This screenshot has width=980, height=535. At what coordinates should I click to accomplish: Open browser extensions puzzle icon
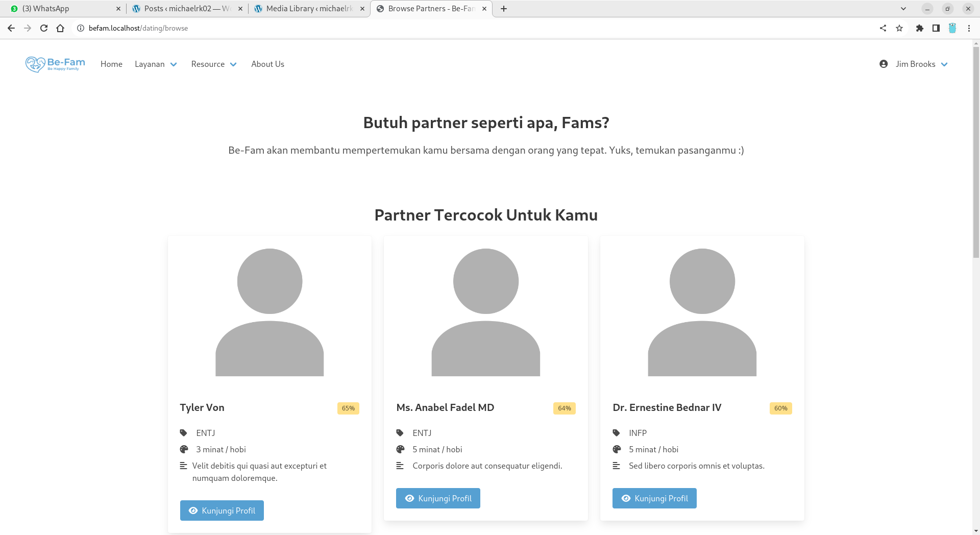point(919,28)
